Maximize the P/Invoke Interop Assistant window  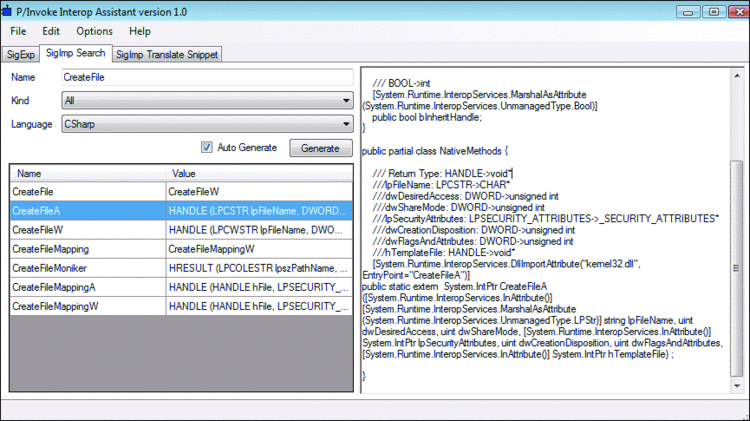(x=714, y=11)
